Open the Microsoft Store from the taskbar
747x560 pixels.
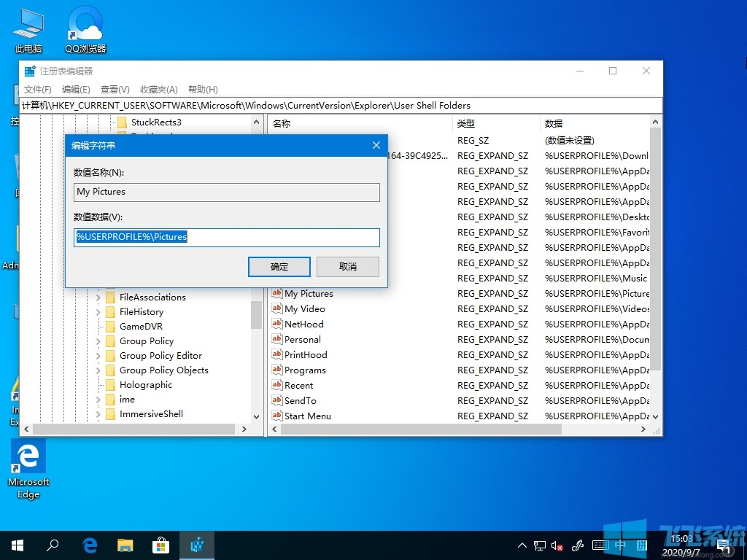(160, 545)
